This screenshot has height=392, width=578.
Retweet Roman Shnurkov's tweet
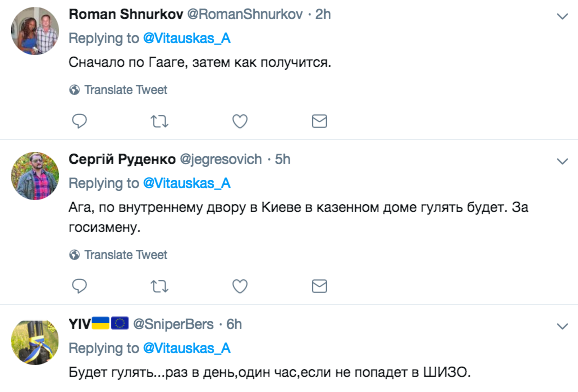pos(160,121)
